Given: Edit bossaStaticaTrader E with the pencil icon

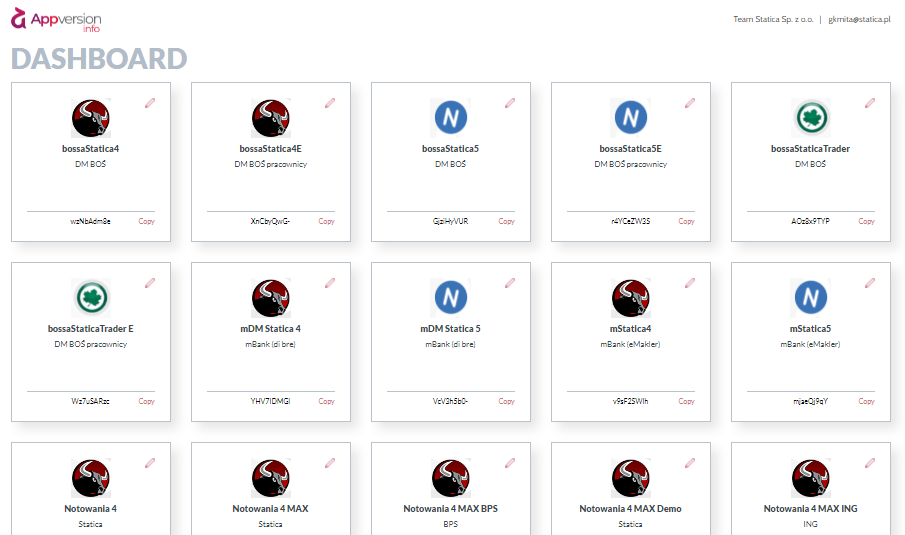Looking at the screenshot, I should [150, 283].
